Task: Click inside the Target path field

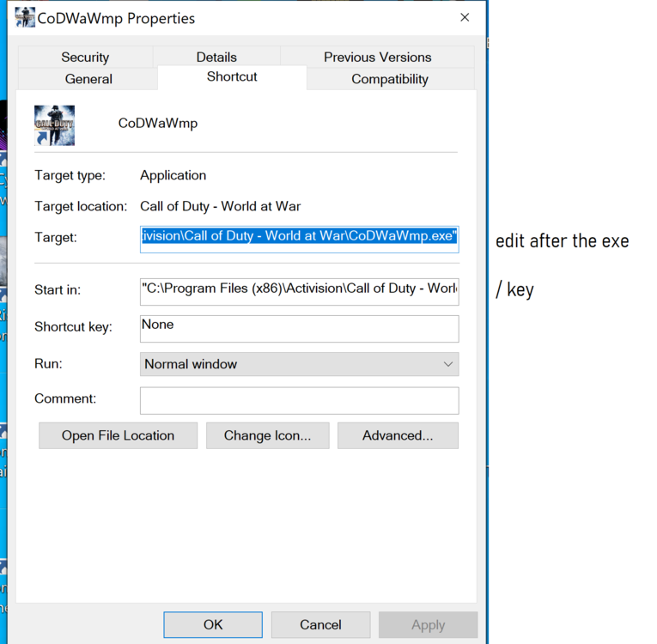Action: pyautogui.click(x=299, y=236)
